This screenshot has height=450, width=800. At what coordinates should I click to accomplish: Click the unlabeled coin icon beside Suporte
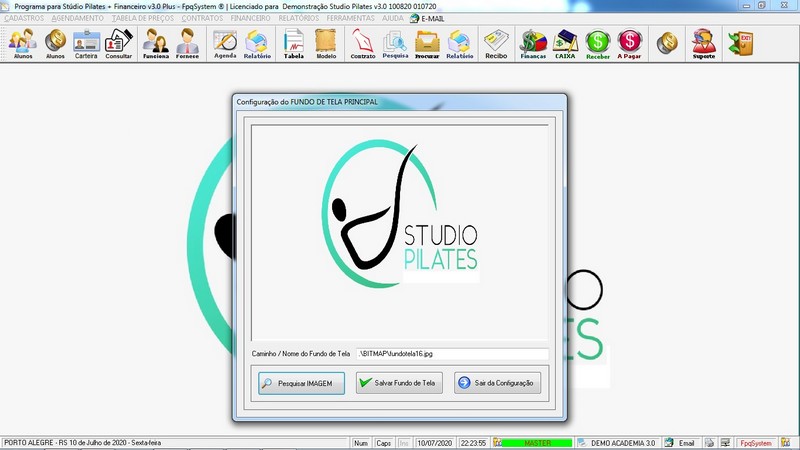pos(667,43)
